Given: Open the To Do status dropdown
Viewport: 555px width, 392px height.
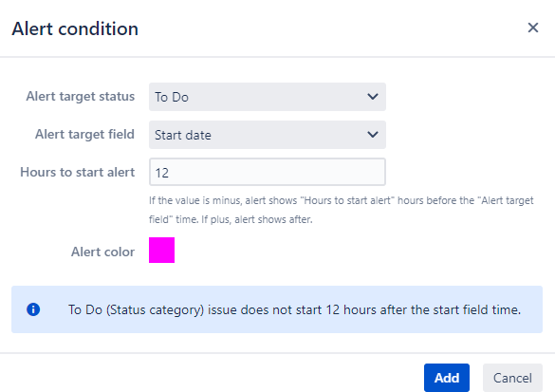Looking at the screenshot, I should (268, 97).
